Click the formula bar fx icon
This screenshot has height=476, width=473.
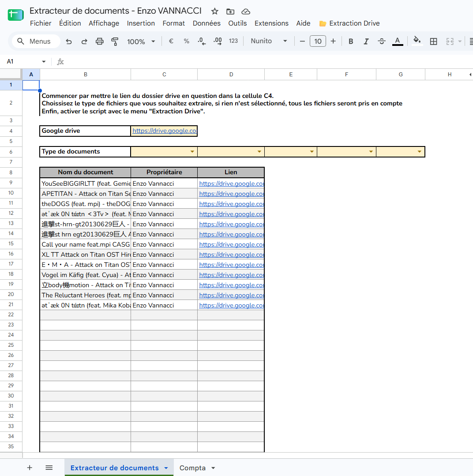pos(60,62)
